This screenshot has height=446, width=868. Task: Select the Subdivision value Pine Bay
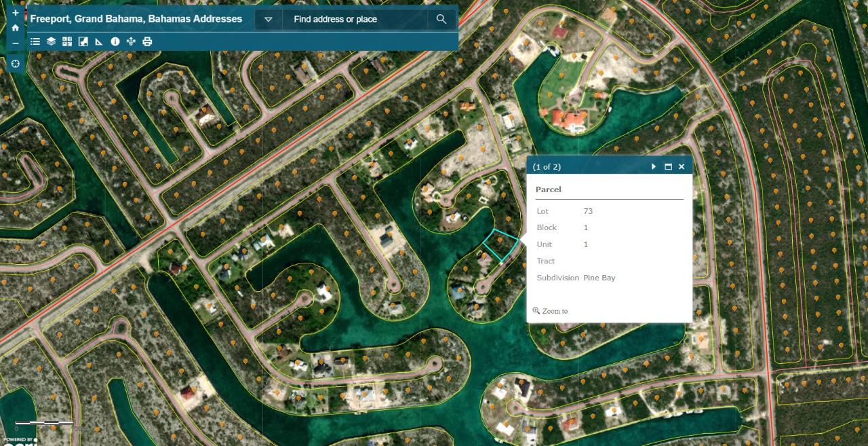(x=599, y=278)
